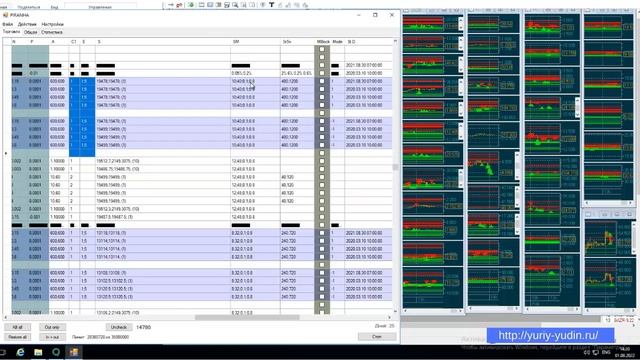Click the Uncheck button
640x360 pixels.
[119, 327]
